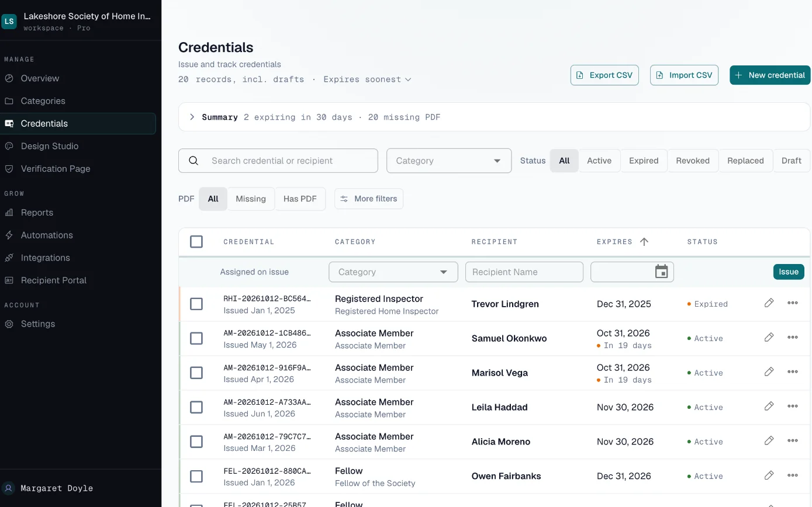Open the ellipsis menu for Alicia Moreno

[x=793, y=440]
